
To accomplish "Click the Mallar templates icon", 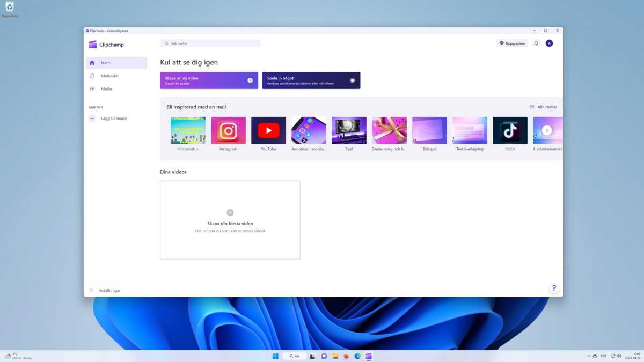I will [x=93, y=88].
